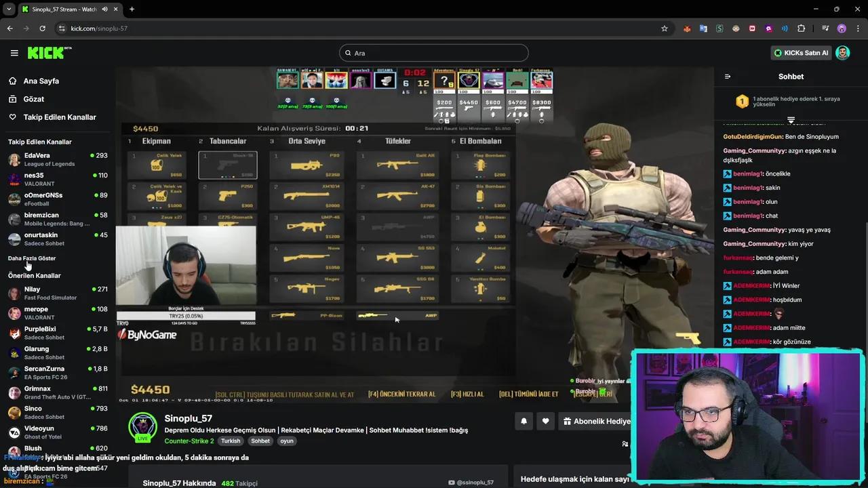Viewport: 868px width, 488px height.
Task: Select the Sohbet stream tag
Action: coord(260,441)
